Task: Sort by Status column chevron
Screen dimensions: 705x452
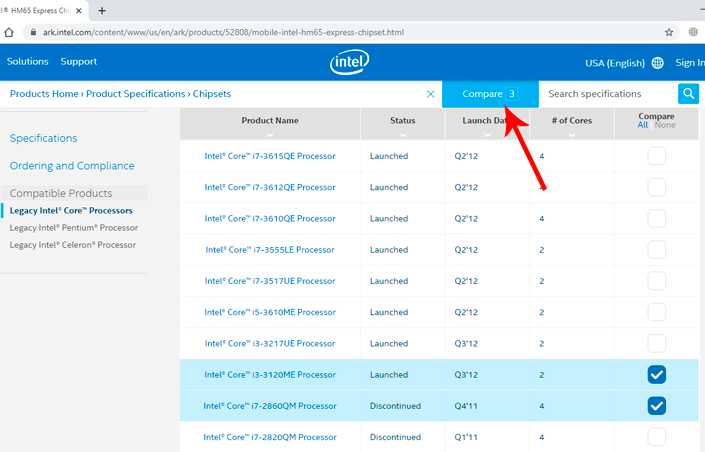Action: [x=403, y=135]
